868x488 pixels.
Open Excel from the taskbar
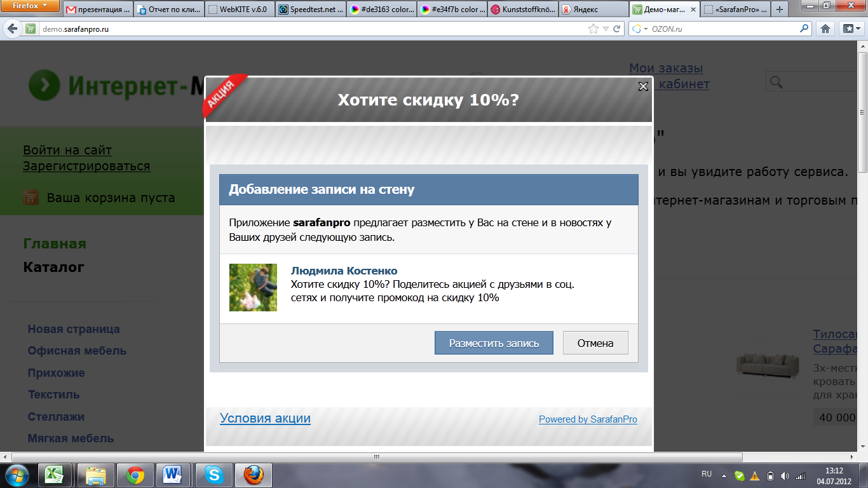[55, 475]
